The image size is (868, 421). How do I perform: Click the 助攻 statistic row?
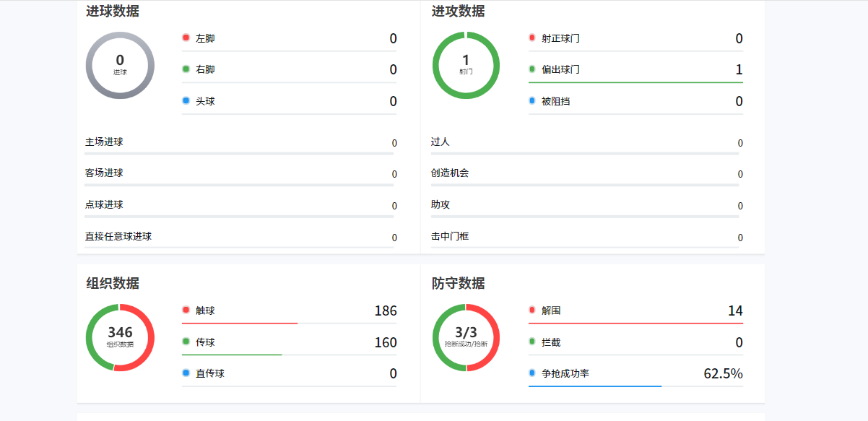point(585,204)
